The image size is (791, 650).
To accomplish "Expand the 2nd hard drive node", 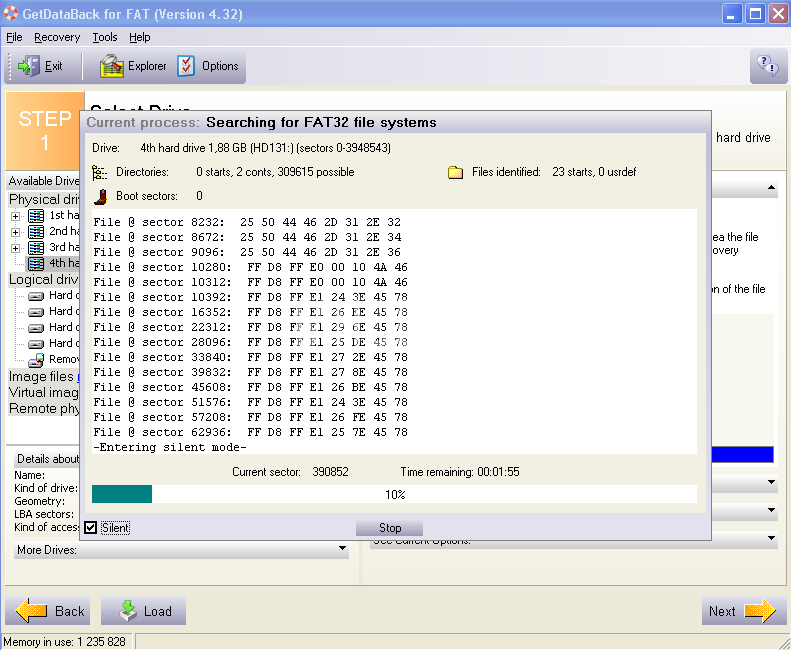I will tap(16, 232).
